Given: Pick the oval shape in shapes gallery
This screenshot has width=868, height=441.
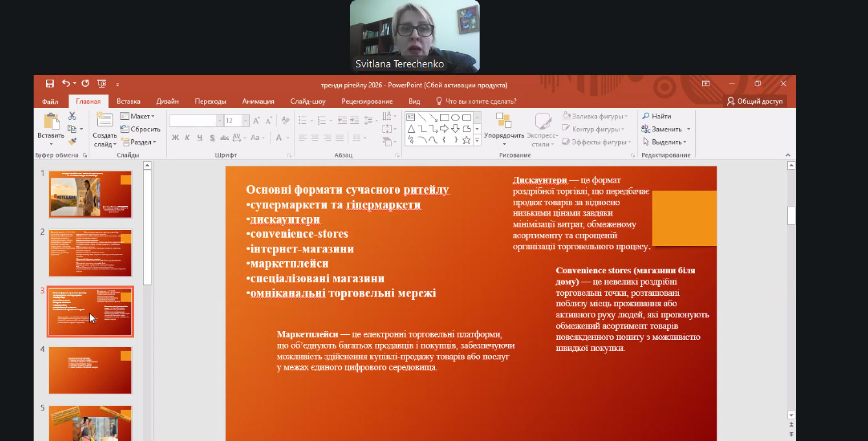Looking at the screenshot, I should [455, 117].
